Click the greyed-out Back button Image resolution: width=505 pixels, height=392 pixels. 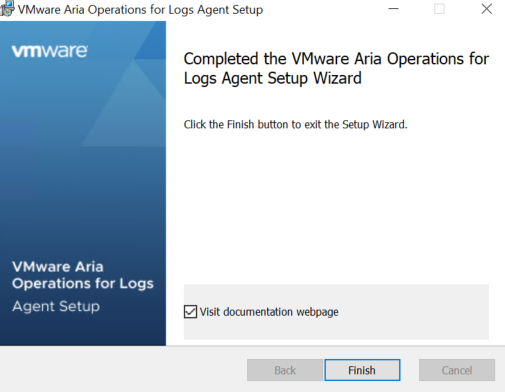(285, 370)
